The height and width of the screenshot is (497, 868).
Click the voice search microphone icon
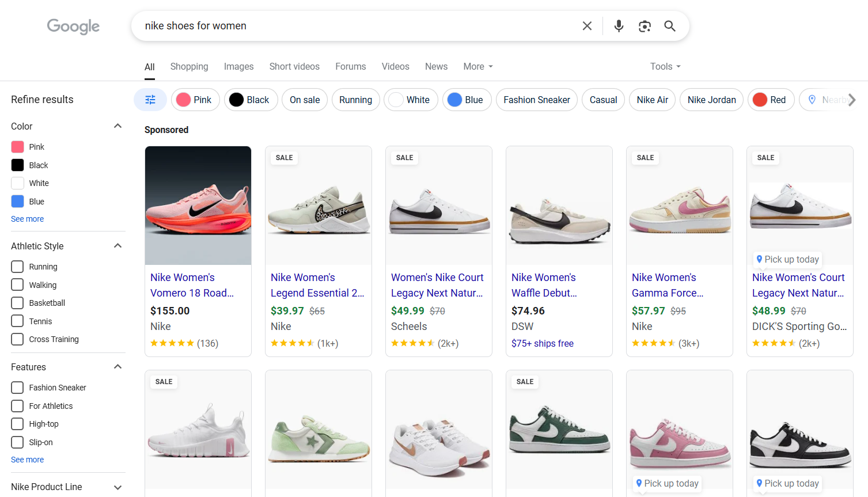tap(619, 26)
